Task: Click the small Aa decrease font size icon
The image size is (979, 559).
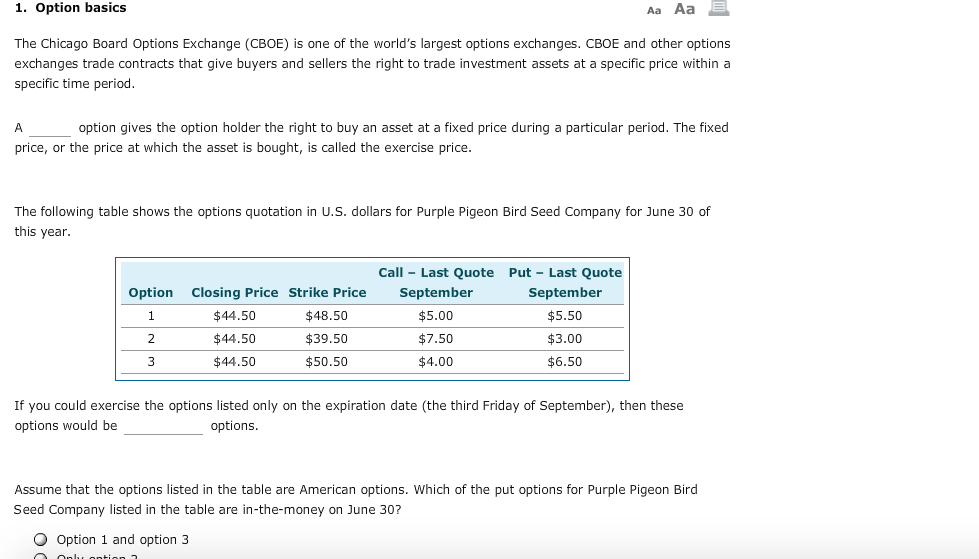Action: click(x=654, y=10)
